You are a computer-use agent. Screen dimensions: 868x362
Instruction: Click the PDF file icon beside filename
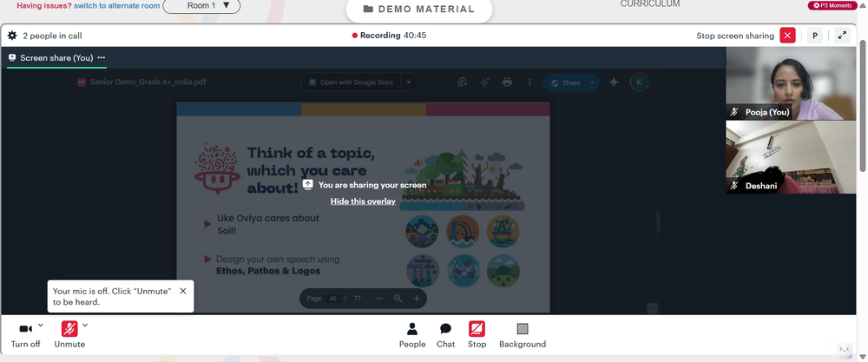tap(82, 82)
